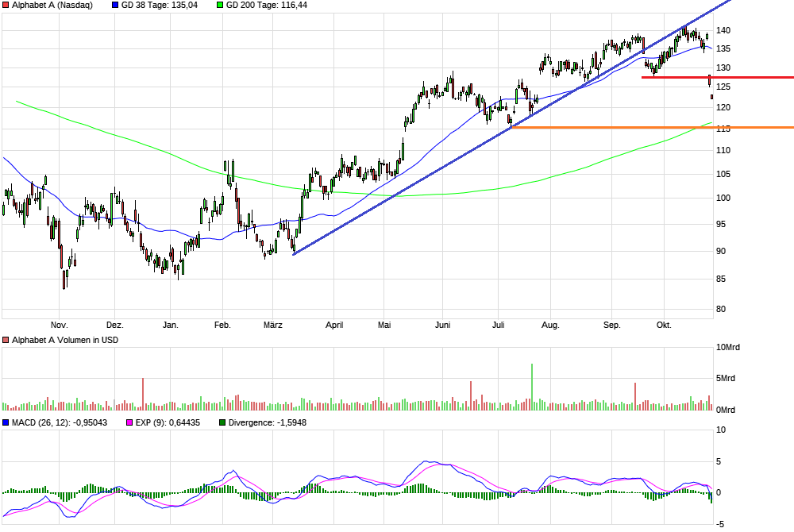Click the 80 price axis value

click(721, 310)
